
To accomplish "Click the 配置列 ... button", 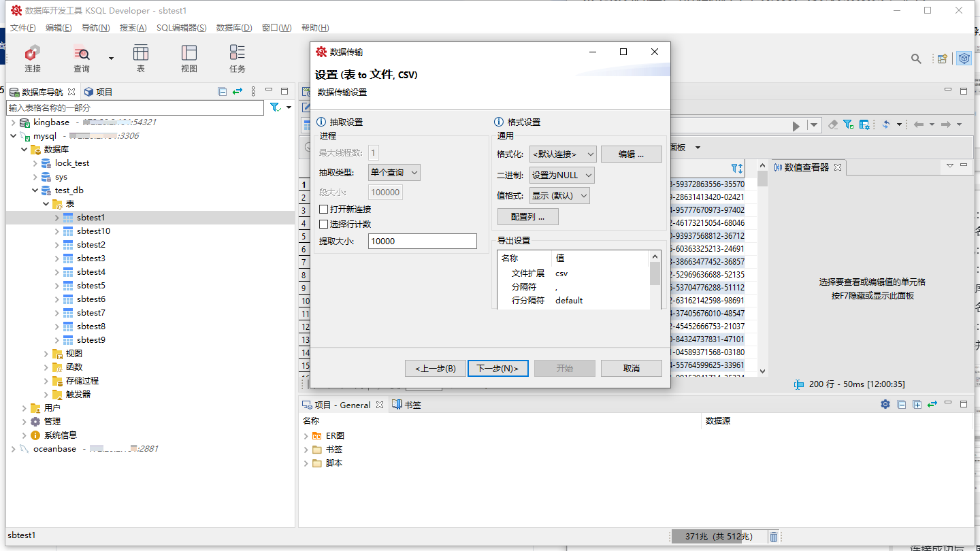I will (x=528, y=217).
